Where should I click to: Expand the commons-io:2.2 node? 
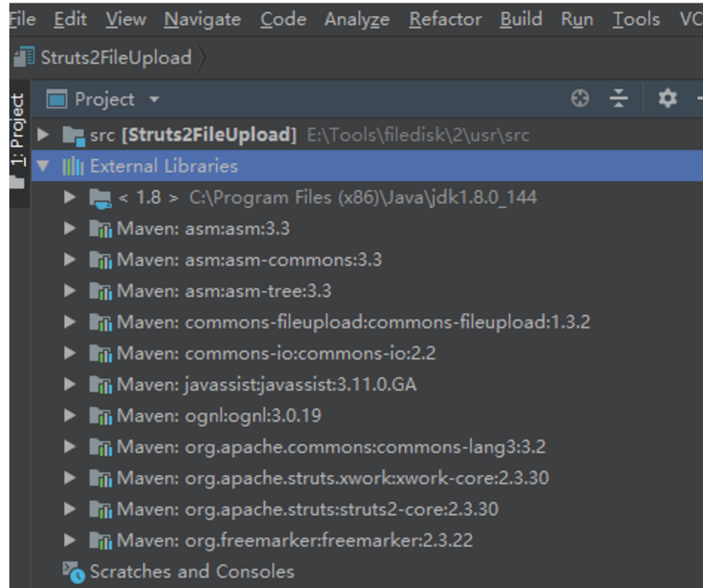[x=70, y=353]
